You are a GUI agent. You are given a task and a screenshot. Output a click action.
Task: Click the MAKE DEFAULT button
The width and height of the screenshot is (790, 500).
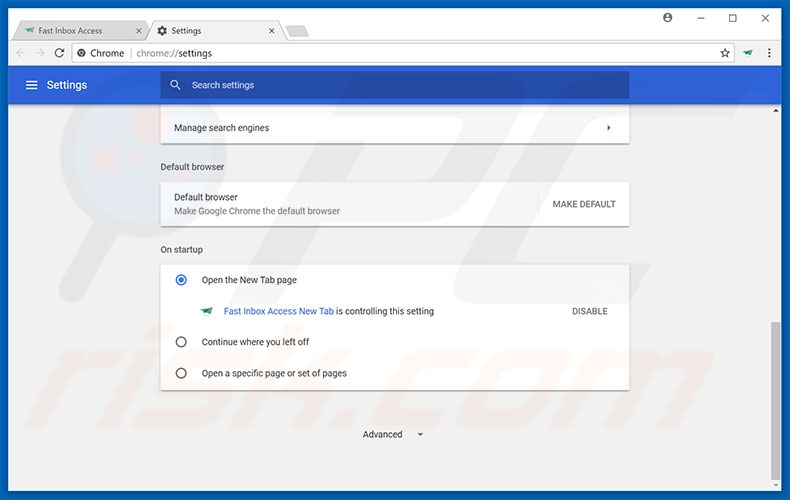click(x=584, y=204)
